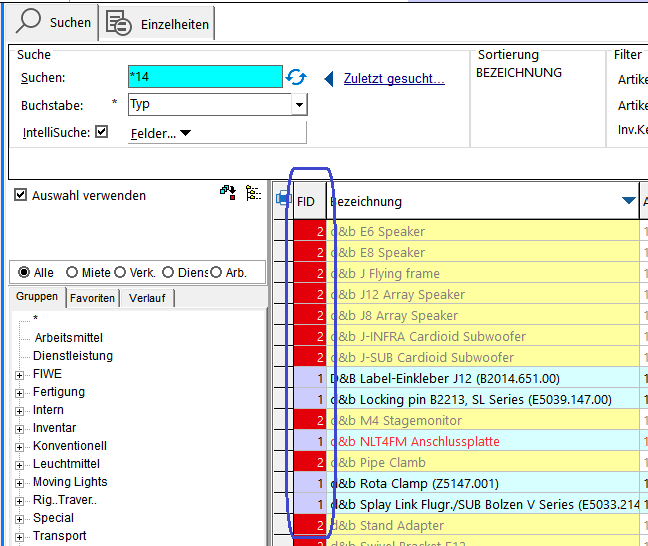
Task: Open the Buchstabe Typ dropdown arrow
Action: click(299, 105)
